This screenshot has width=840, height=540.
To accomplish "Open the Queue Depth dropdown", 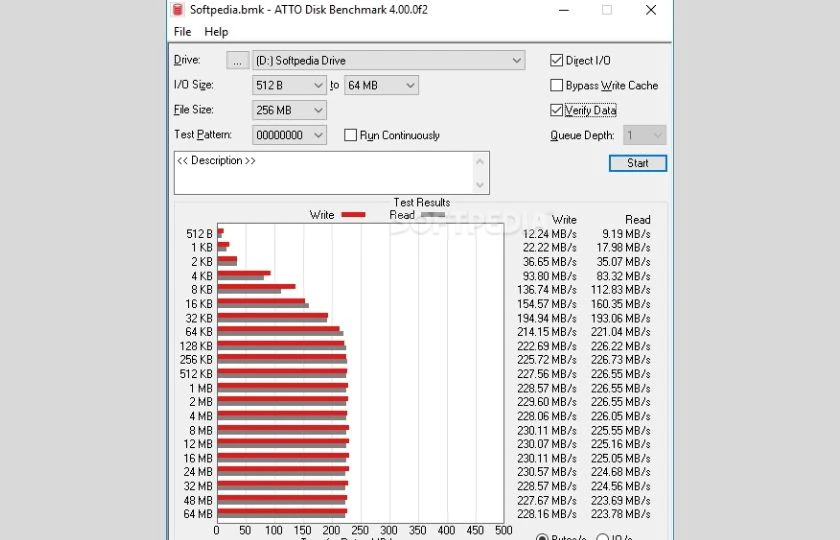I will tap(644, 135).
